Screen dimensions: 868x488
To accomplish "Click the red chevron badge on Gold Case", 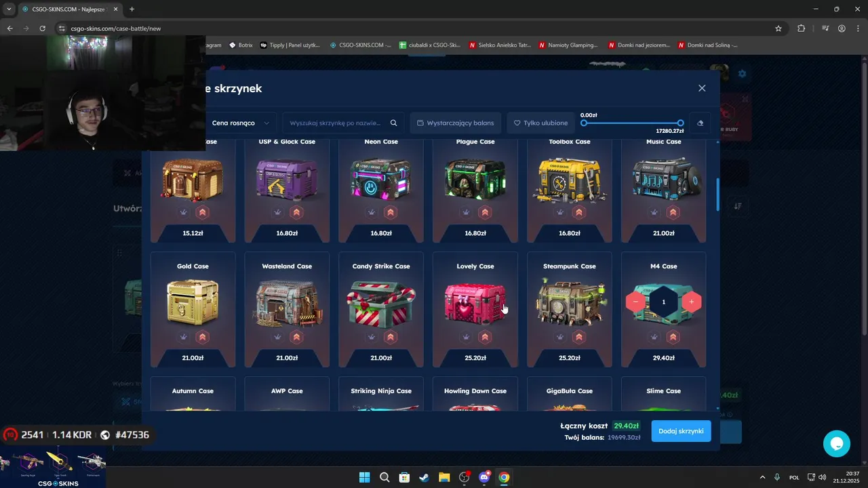I will (202, 337).
